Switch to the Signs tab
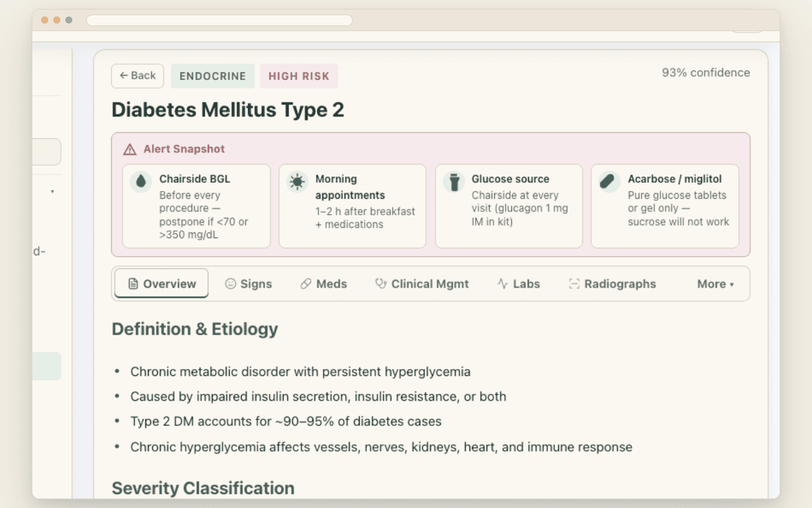 [x=249, y=284]
